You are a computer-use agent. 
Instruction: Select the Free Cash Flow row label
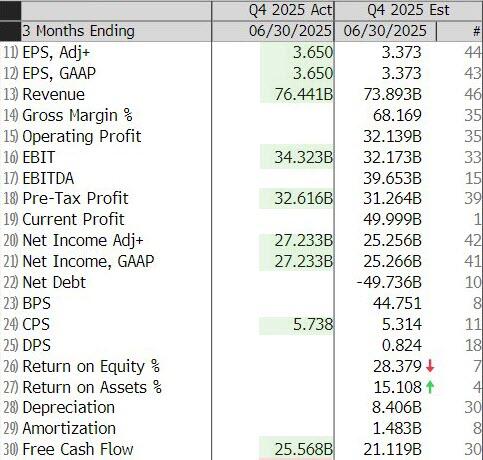coord(78,449)
